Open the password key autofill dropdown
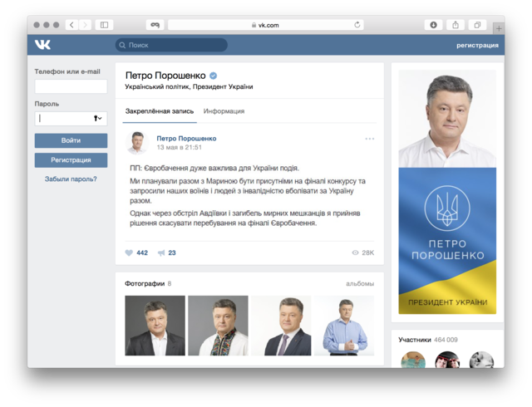 pos(98,119)
